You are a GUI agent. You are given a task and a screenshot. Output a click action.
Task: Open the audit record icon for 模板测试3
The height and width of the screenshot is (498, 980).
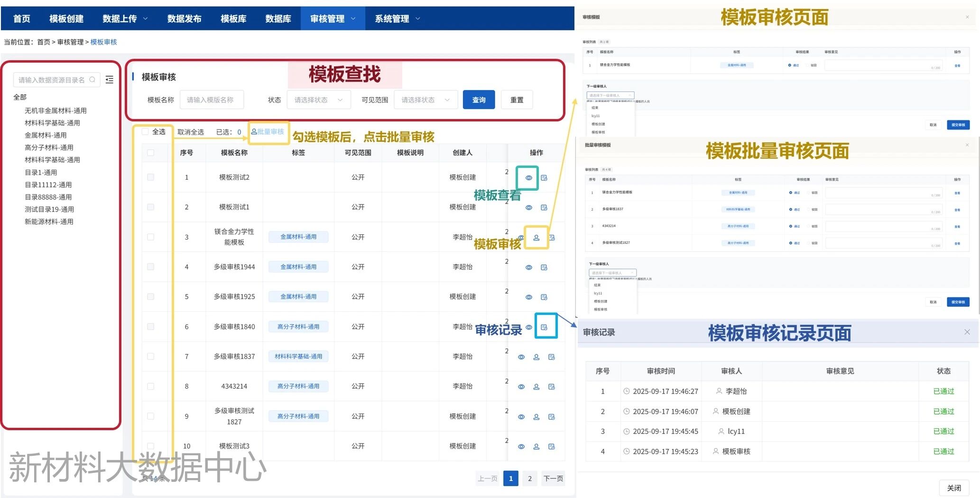coord(551,447)
